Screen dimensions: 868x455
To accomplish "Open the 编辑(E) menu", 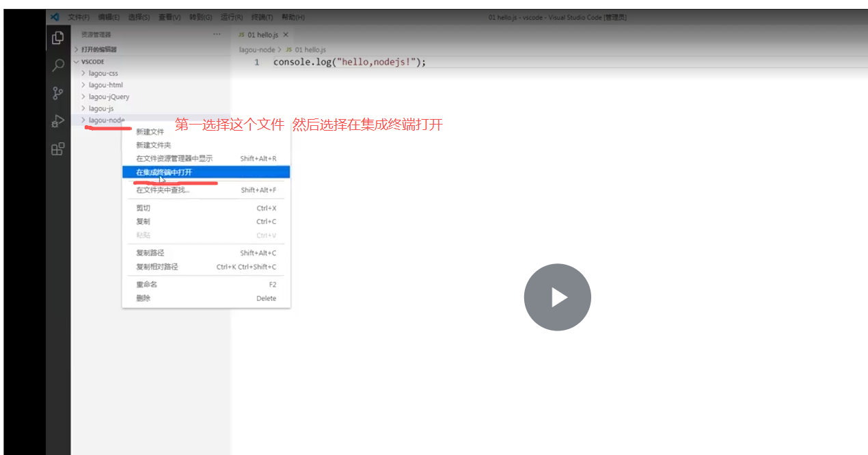I will click(x=109, y=17).
